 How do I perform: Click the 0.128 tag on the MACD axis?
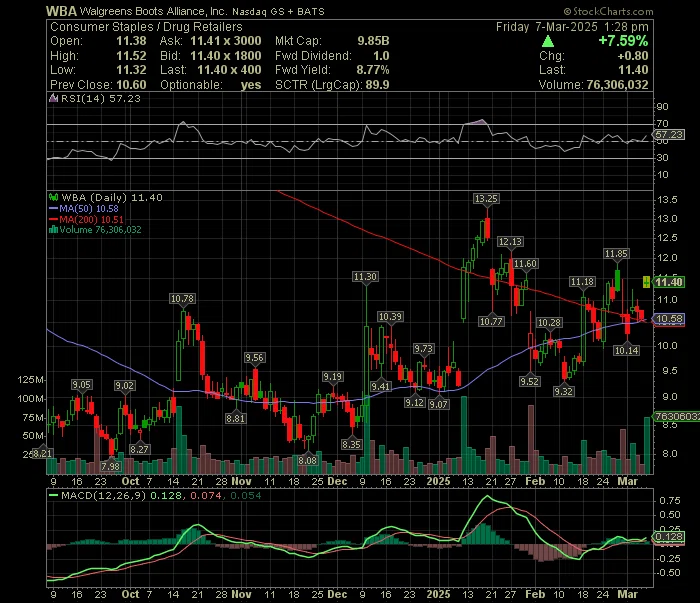pos(669,536)
